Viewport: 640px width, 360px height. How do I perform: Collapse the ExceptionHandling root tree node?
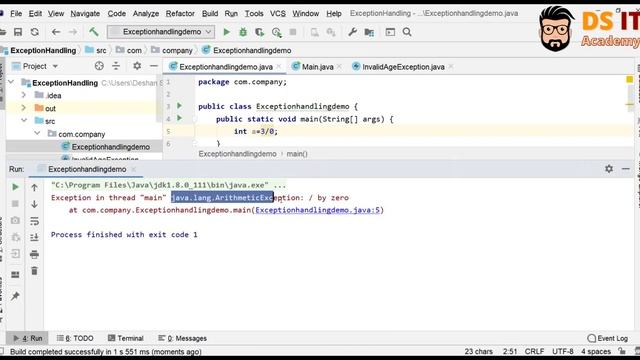point(11,82)
